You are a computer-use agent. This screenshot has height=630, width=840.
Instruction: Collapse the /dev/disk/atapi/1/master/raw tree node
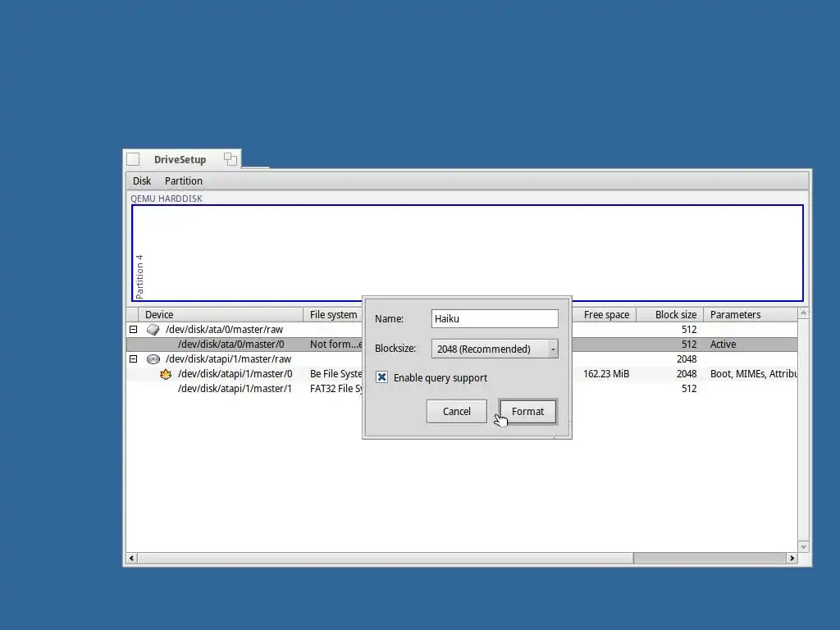click(x=134, y=359)
